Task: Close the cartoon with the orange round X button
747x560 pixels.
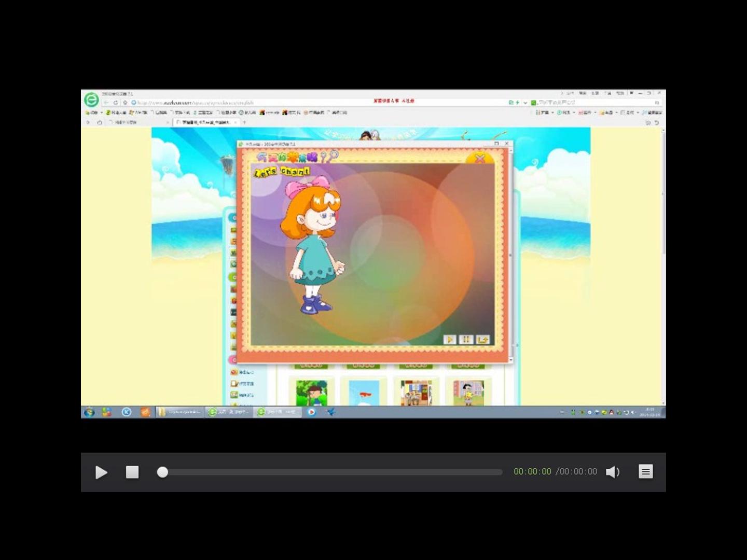Action: tap(480, 159)
